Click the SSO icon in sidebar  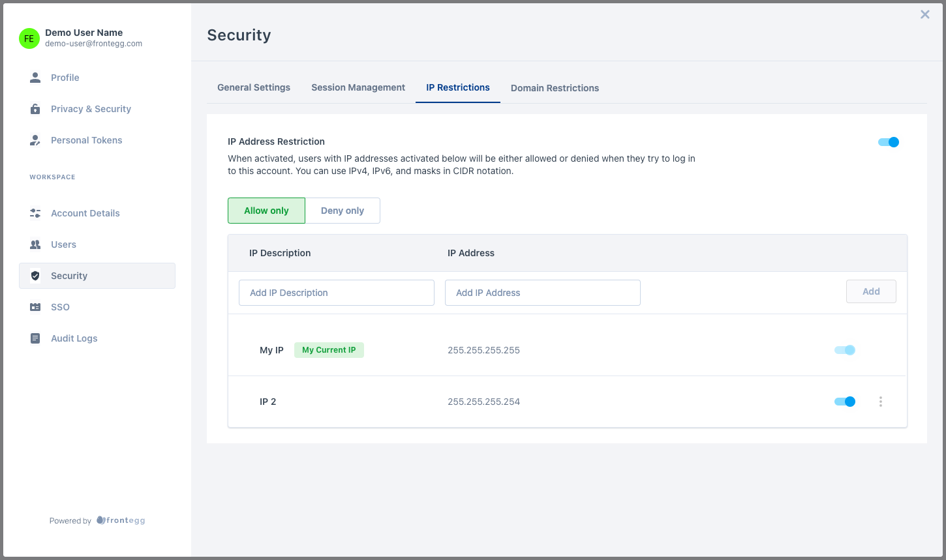click(35, 307)
